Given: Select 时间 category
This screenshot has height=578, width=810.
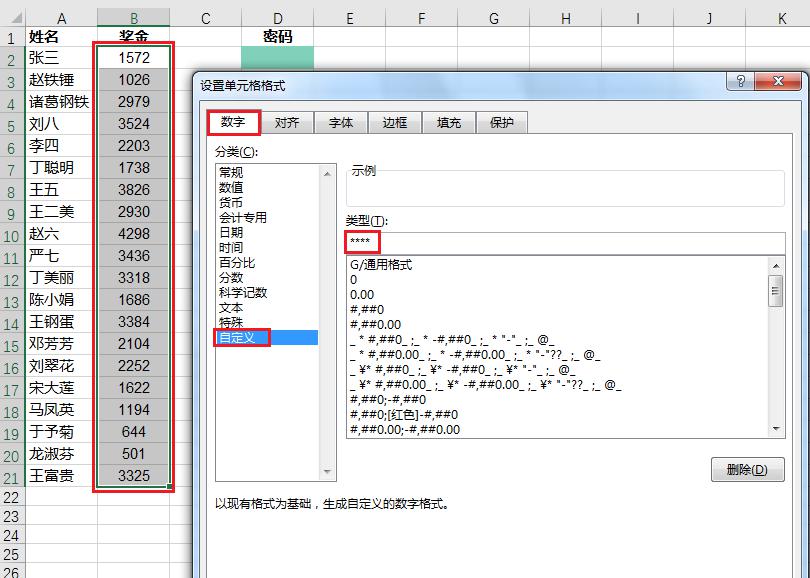Looking at the screenshot, I should pyautogui.click(x=231, y=247).
